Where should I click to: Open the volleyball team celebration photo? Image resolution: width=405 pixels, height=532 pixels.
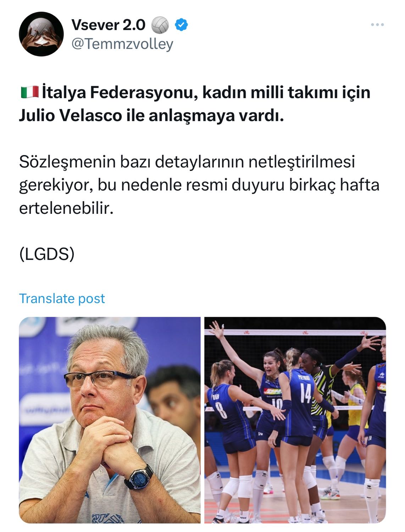295,420
